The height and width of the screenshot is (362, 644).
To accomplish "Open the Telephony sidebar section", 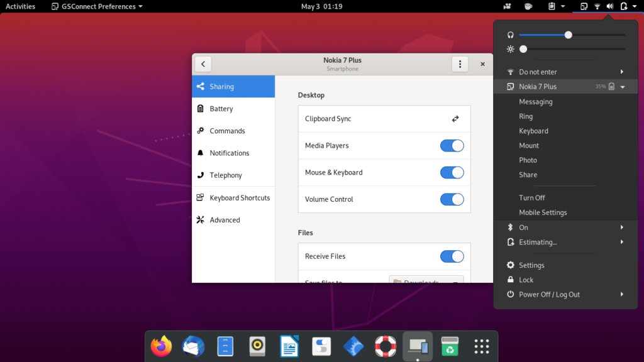I will [x=233, y=175].
